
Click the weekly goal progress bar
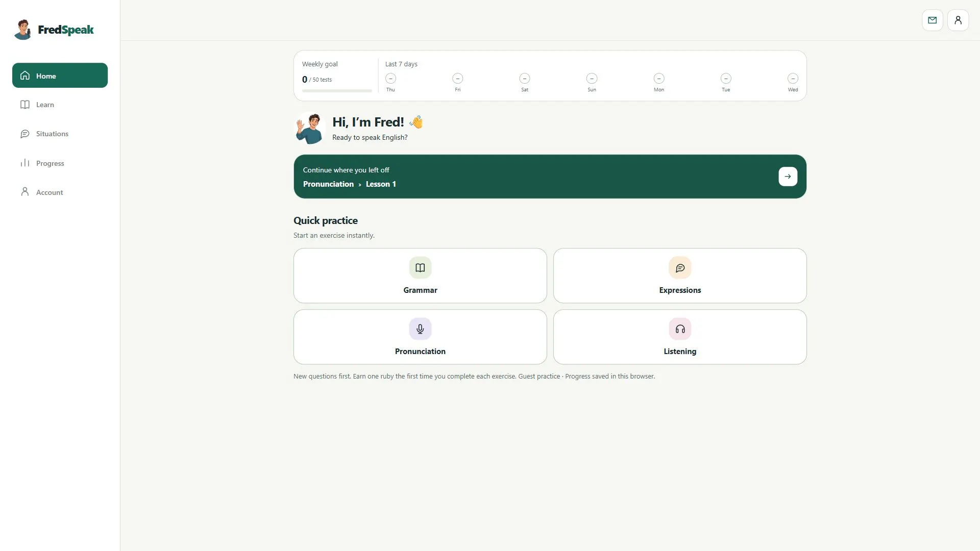pyautogui.click(x=337, y=91)
